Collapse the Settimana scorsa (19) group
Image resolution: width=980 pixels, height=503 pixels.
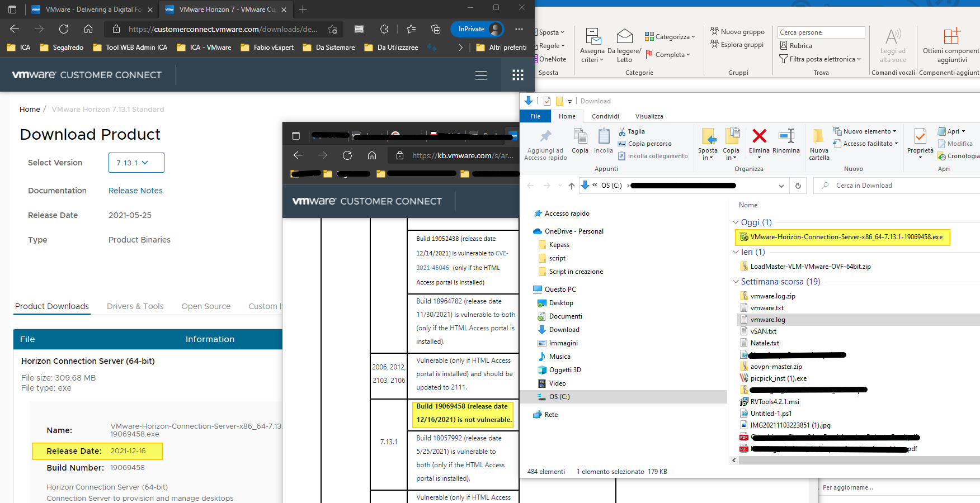tap(736, 282)
